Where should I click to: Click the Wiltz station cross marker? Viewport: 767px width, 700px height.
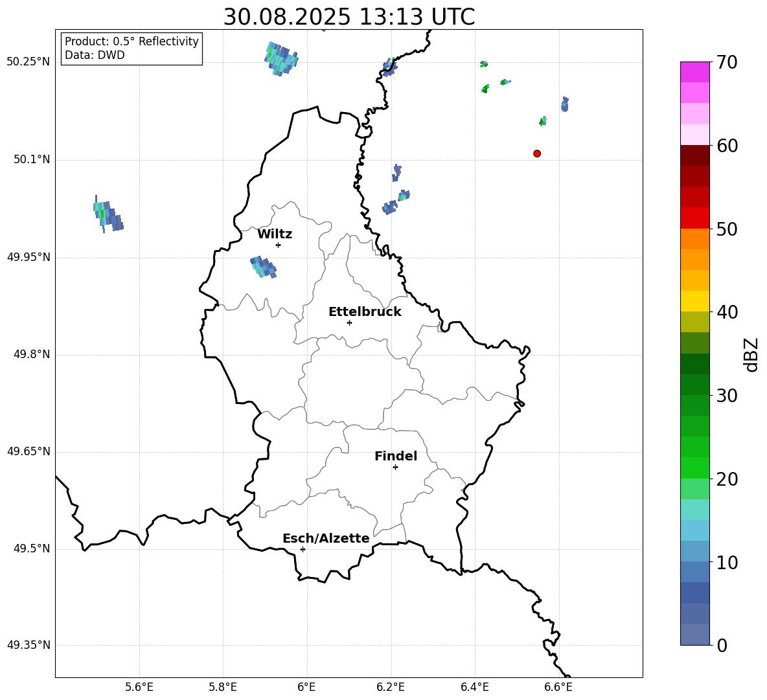[279, 245]
